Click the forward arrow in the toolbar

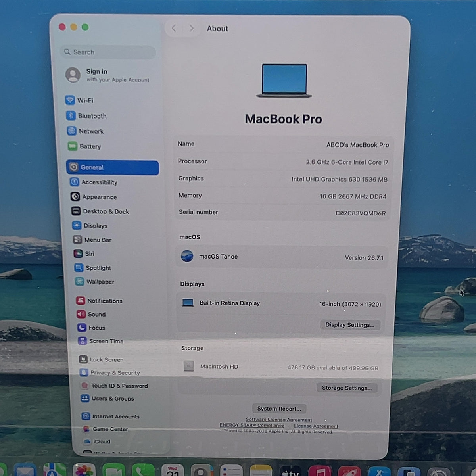click(x=191, y=28)
